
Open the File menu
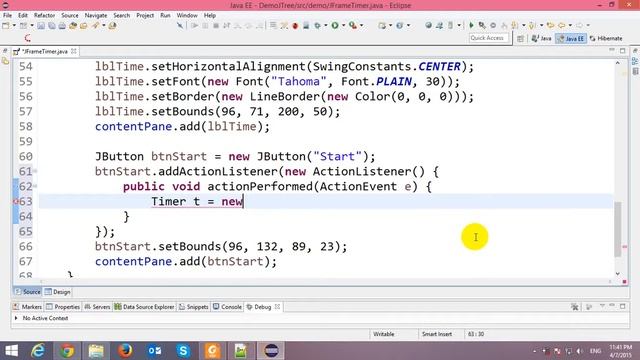coord(7,15)
